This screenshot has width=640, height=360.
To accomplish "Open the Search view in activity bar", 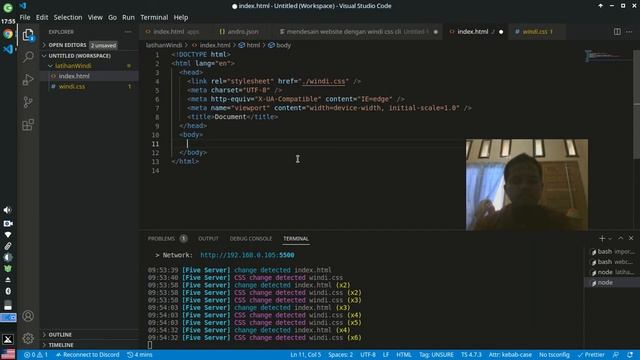I will [28, 57].
